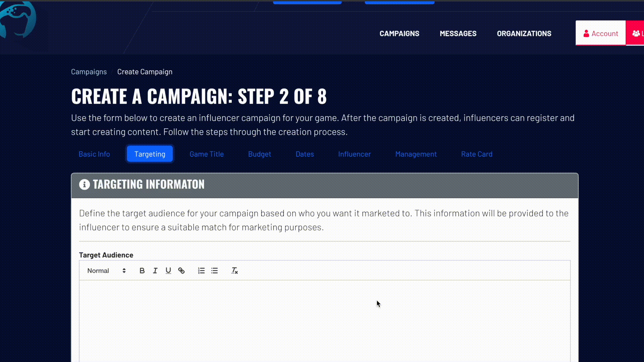Open the ORGANIZATIONS menu
The height and width of the screenshot is (362, 644).
524,33
